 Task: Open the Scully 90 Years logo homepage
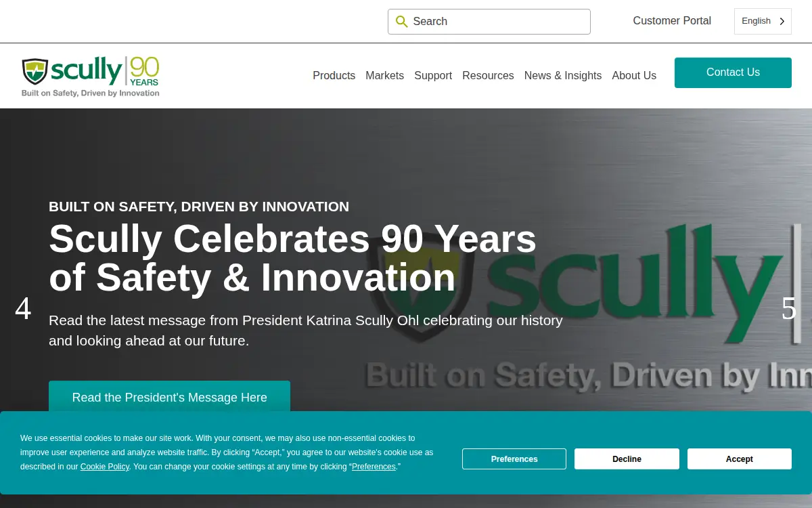(x=91, y=77)
